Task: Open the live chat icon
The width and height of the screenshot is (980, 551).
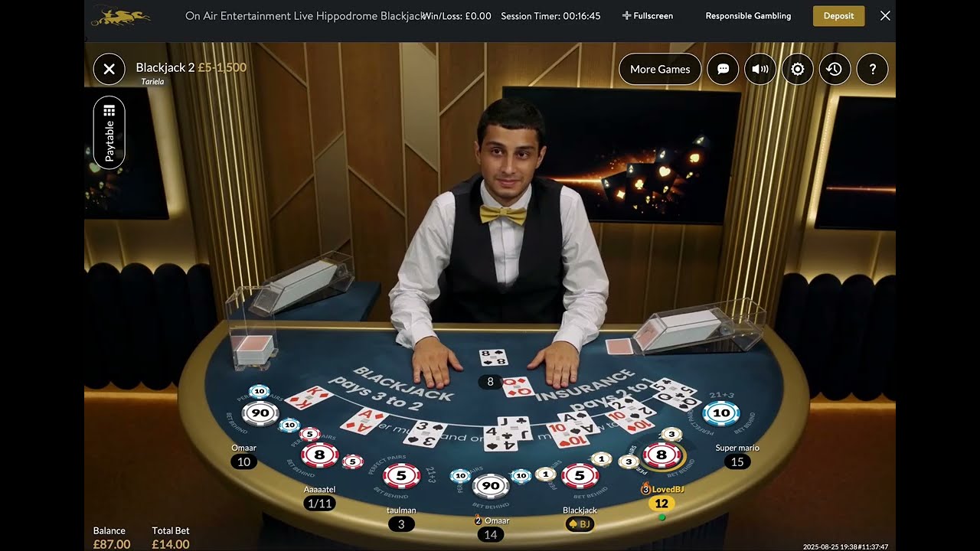Action: 723,69
